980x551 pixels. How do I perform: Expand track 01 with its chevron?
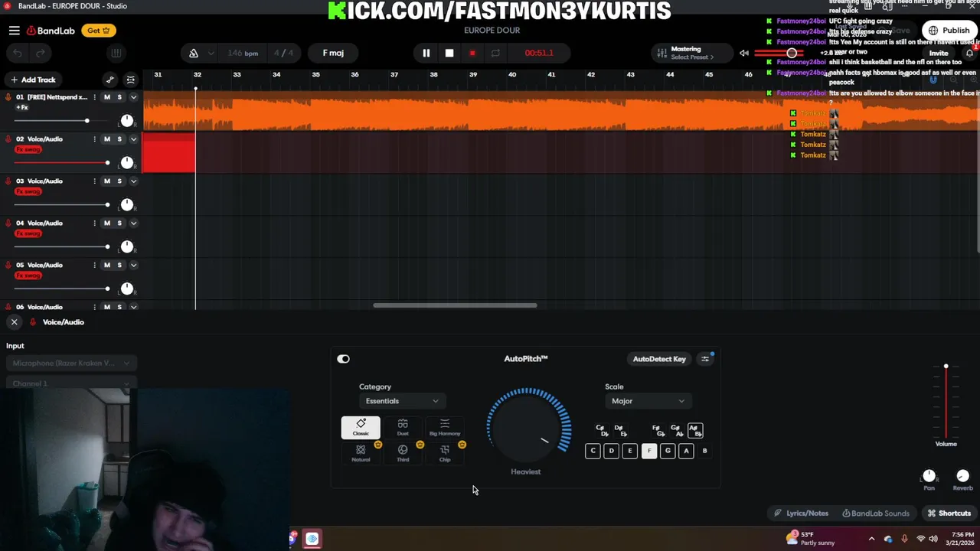coord(133,97)
